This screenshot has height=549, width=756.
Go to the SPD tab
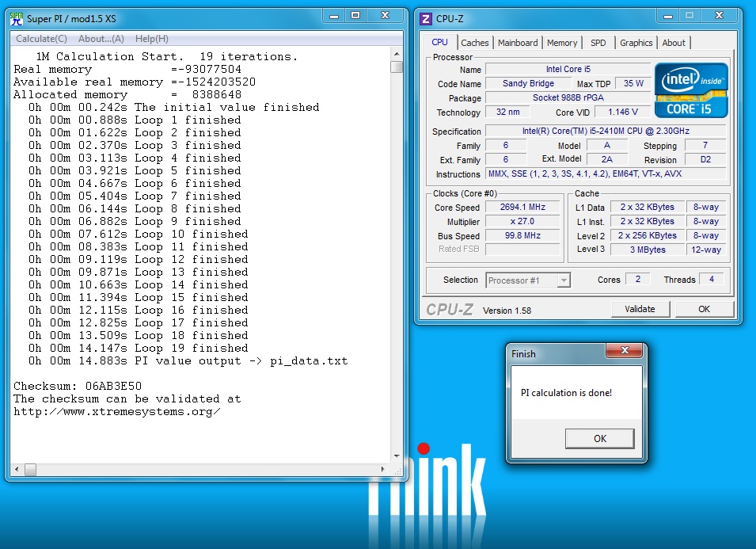click(x=598, y=43)
